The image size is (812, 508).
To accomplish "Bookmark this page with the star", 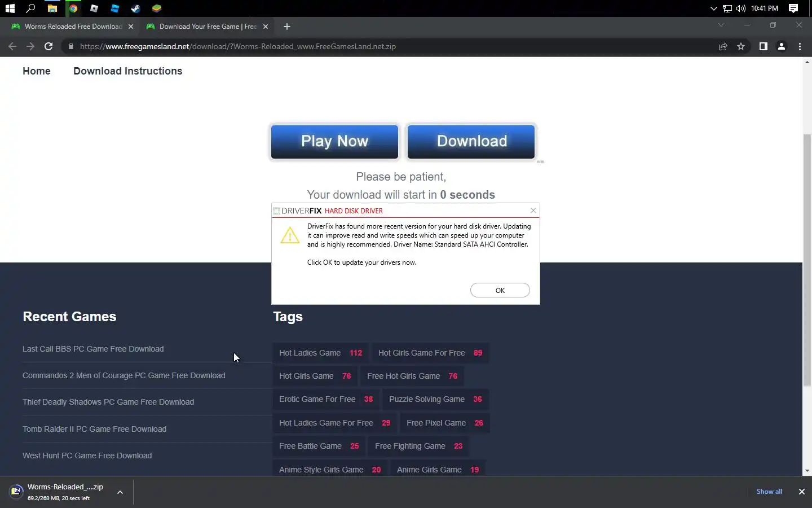I will 741,46.
